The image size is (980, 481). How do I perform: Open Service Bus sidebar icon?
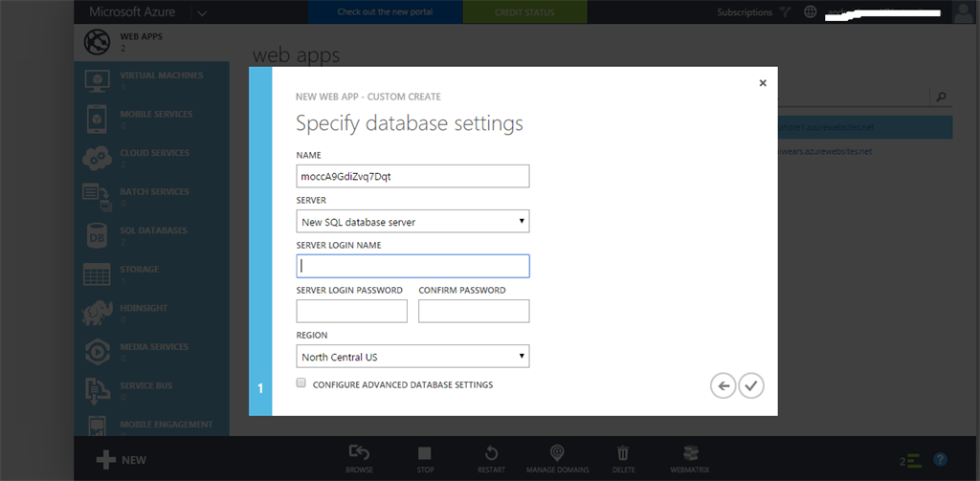pos(97,391)
